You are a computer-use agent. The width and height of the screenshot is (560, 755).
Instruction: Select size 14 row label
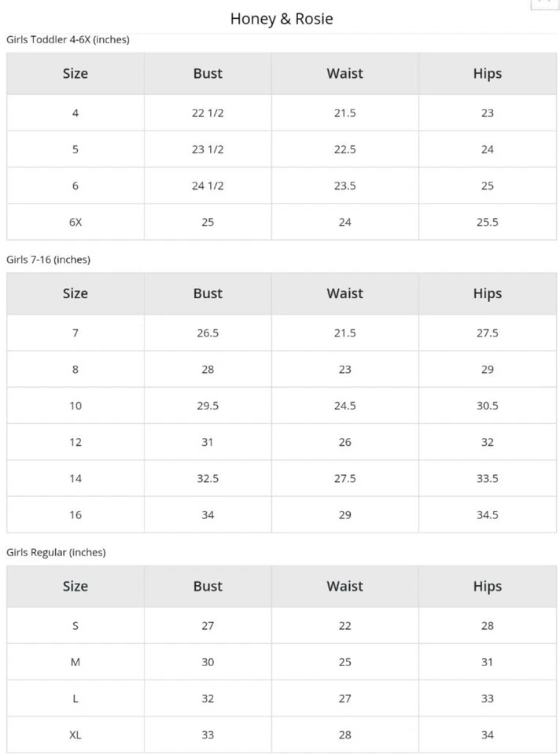click(76, 478)
